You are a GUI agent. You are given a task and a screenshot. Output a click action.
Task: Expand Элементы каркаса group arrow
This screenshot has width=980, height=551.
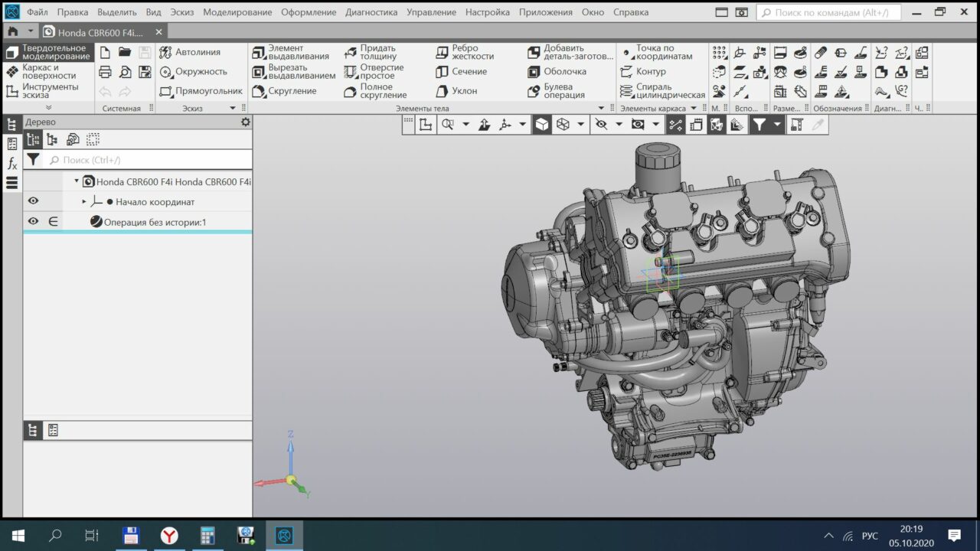click(694, 108)
